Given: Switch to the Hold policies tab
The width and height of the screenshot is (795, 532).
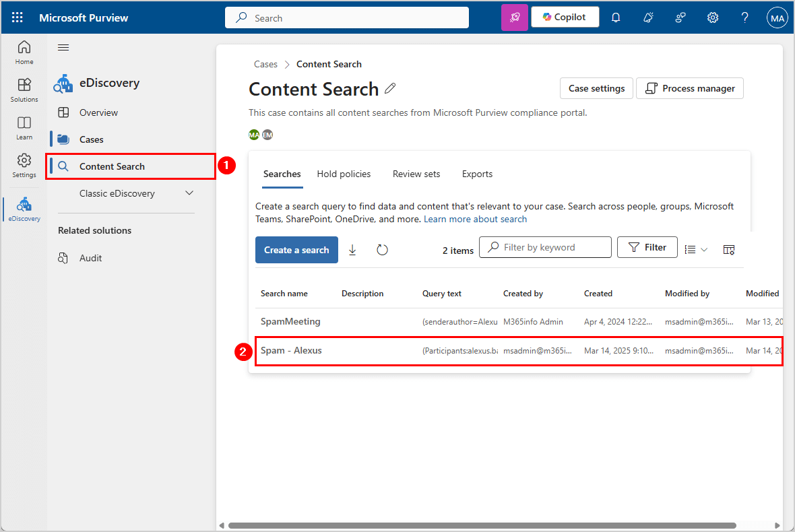Looking at the screenshot, I should [344, 174].
